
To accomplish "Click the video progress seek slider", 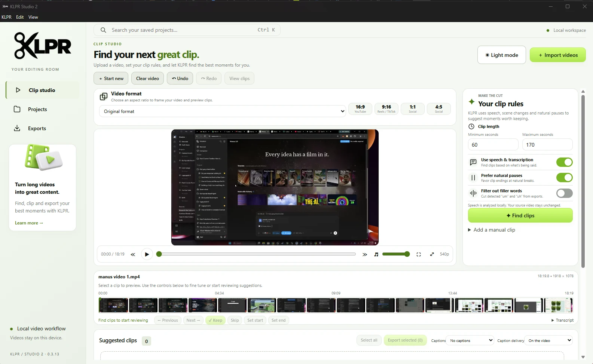I will click(256, 254).
